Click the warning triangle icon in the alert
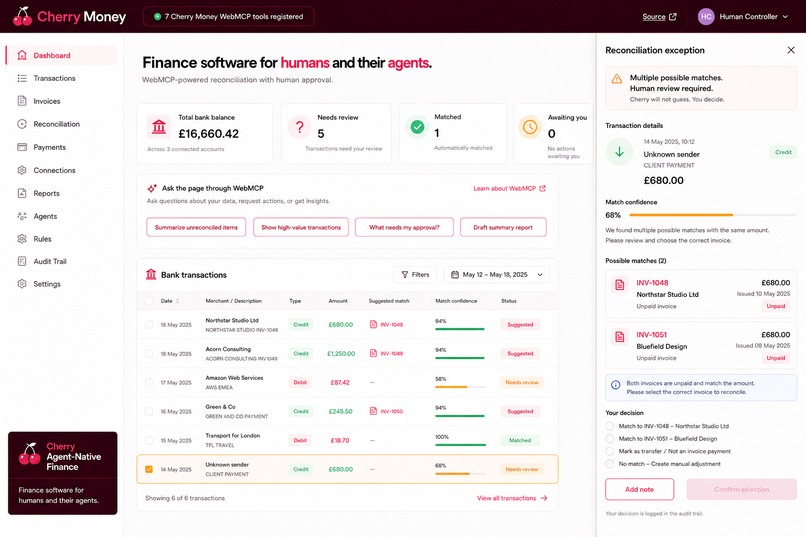The width and height of the screenshot is (806, 537). pyautogui.click(x=616, y=79)
